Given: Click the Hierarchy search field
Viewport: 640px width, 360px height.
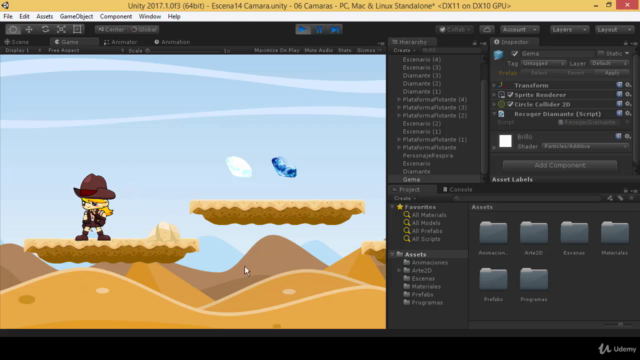Looking at the screenshot, I should tap(450, 50).
